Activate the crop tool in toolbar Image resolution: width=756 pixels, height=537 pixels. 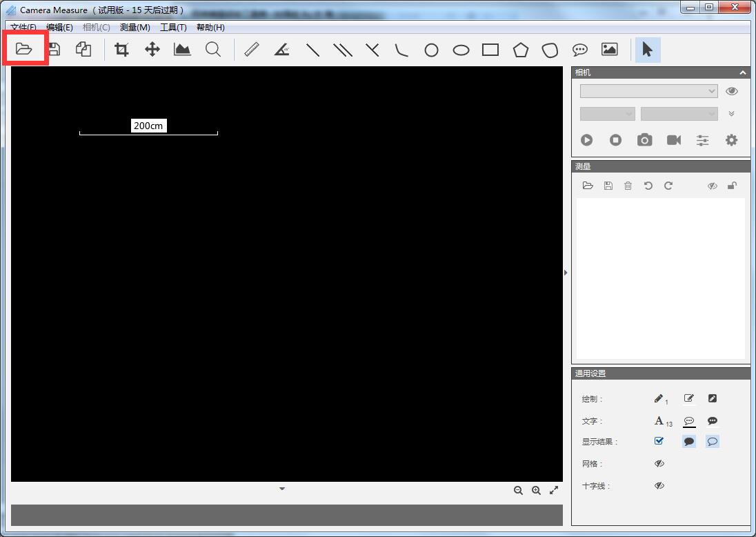coord(122,50)
